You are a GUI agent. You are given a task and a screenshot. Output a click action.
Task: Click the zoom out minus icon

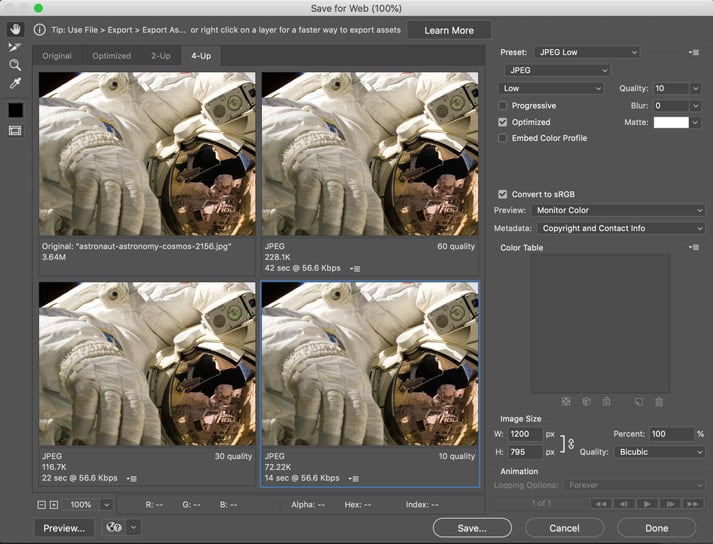coord(42,505)
